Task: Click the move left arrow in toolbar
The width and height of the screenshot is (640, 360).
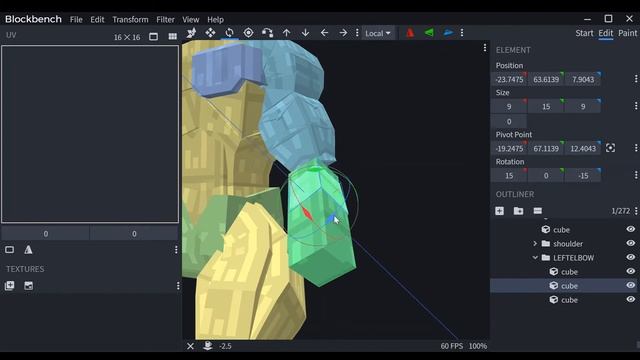Action: pos(324,33)
